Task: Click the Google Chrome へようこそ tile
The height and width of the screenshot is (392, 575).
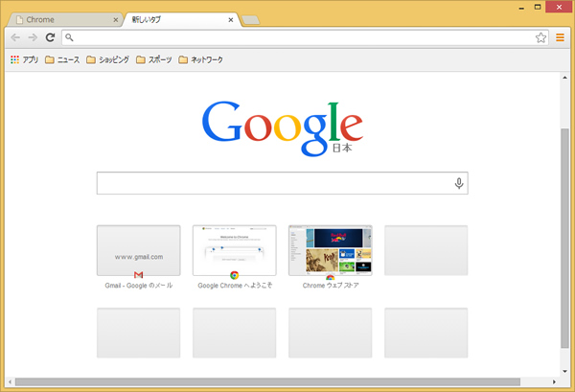Action: pos(234,251)
